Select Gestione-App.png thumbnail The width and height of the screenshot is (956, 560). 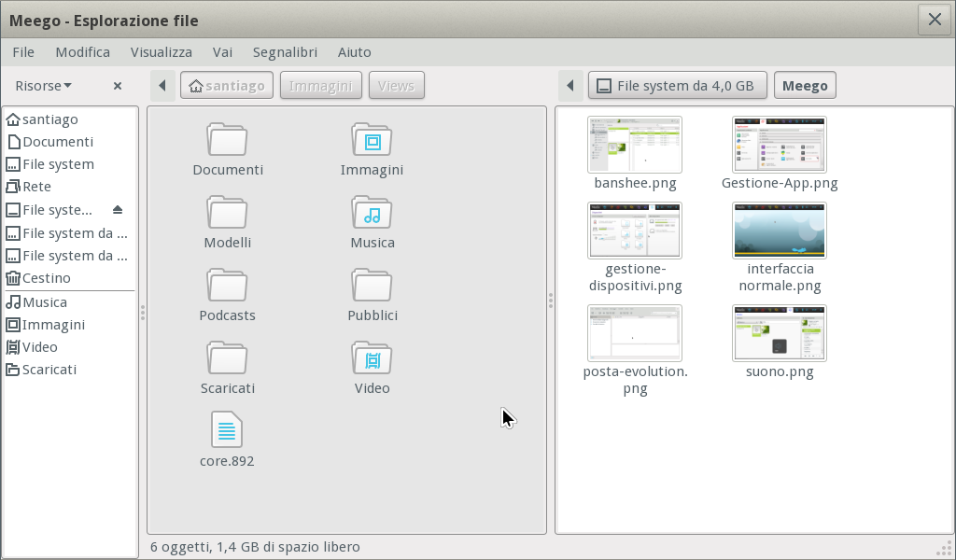(780, 145)
